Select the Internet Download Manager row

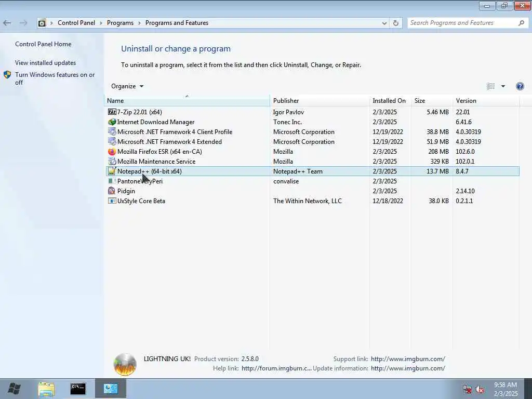point(312,122)
